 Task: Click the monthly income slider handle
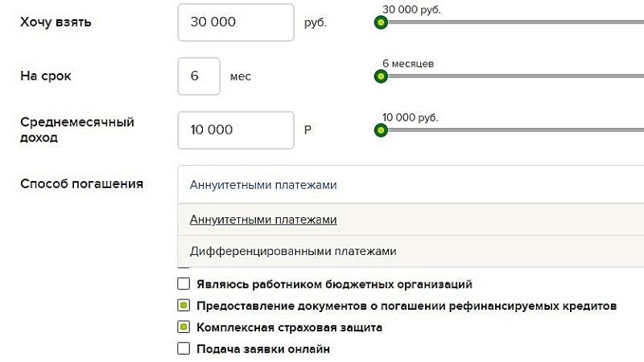coord(381,130)
